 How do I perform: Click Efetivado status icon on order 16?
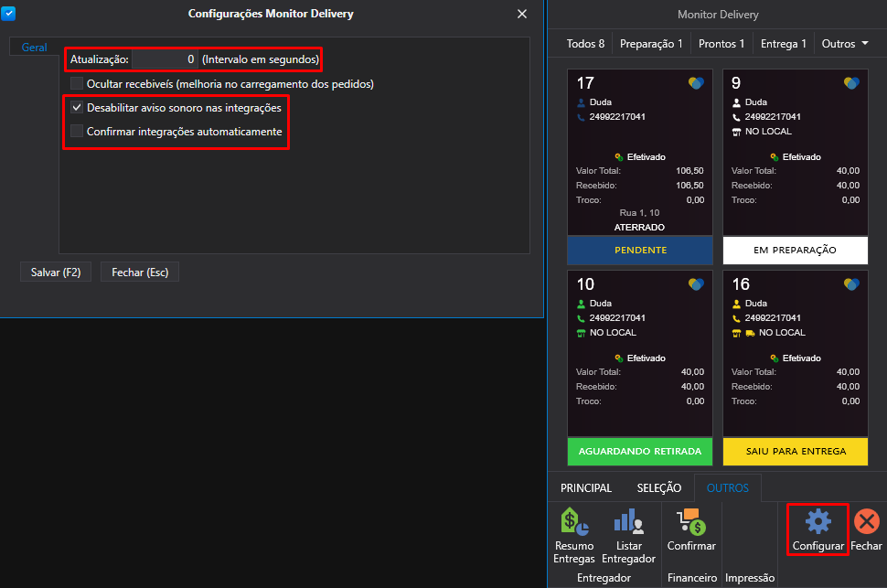[x=775, y=358]
